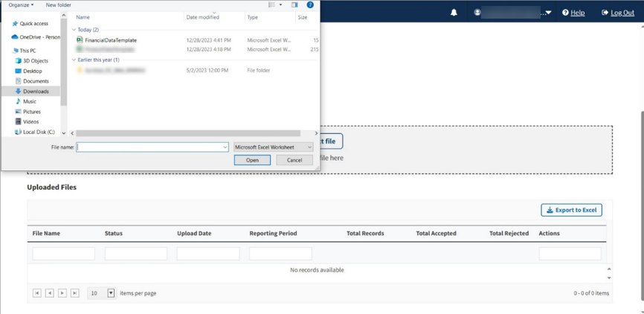Collapse the Today file group
Viewport: 644px width, 314px height.
tap(74, 30)
